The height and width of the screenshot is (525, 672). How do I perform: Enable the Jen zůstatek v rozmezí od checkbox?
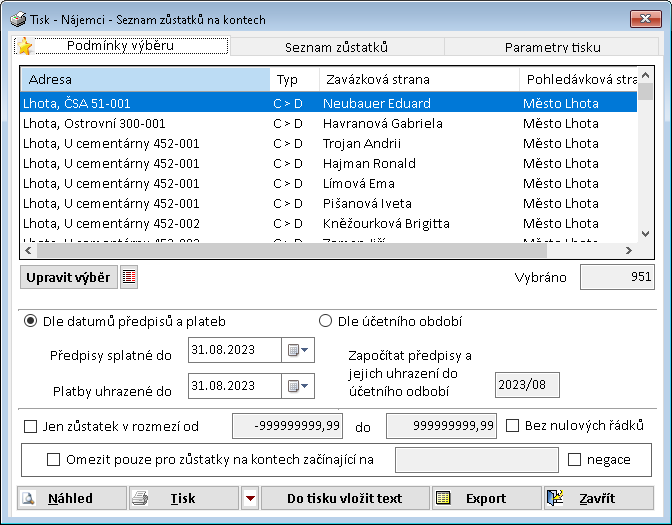point(30,426)
